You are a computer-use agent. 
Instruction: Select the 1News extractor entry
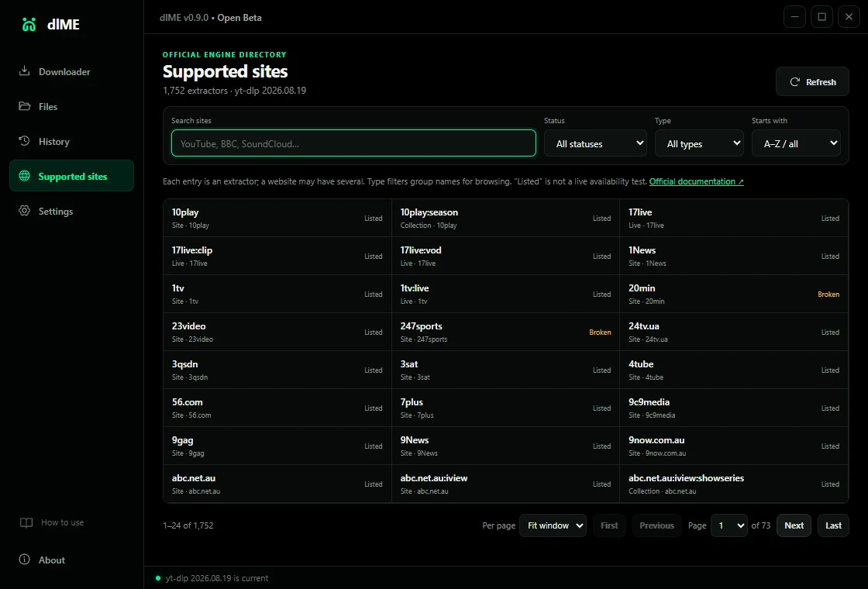[x=734, y=257]
